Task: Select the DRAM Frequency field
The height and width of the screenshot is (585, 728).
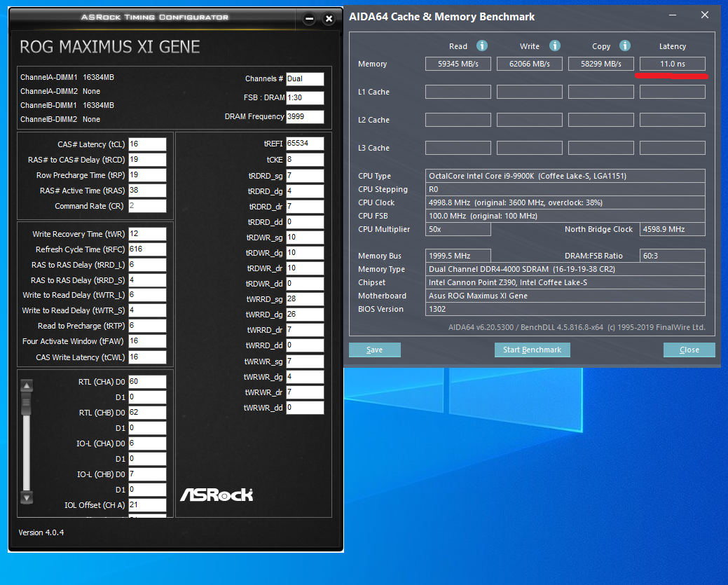Action: tap(305, 116)
